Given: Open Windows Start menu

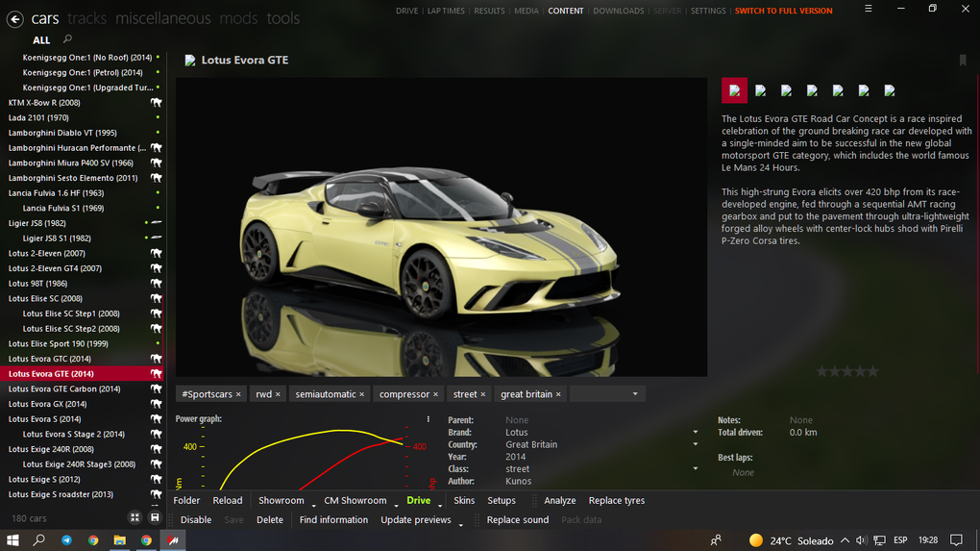Looking at the screenshot, I should coord(12,540).
